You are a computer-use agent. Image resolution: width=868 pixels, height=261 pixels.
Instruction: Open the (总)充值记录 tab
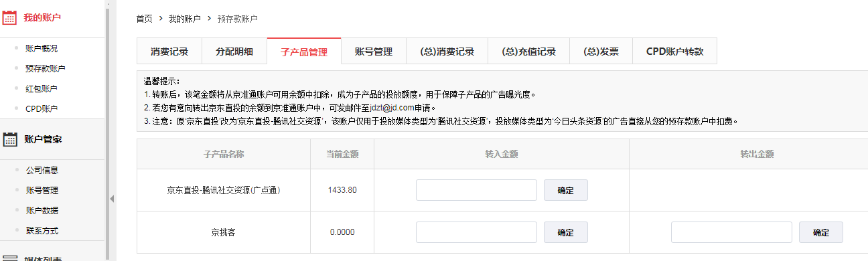coord(528,52)
